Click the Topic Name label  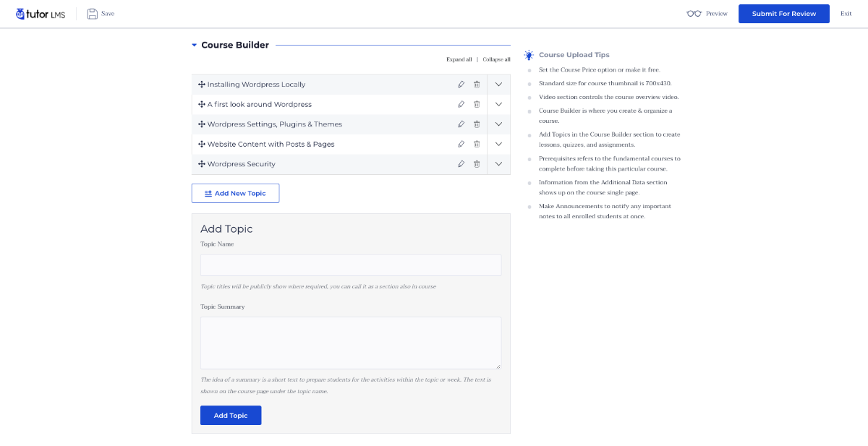click(217, 244)
